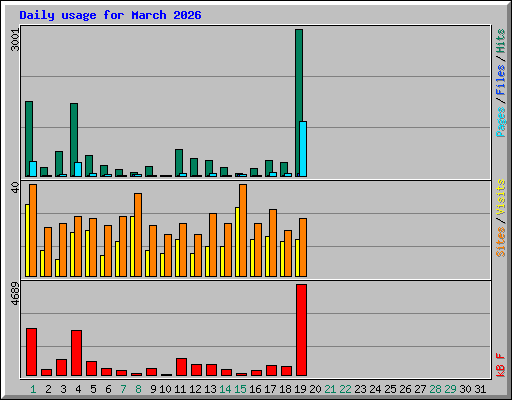Click day 3 label on the x-axis

pos(63,389)
